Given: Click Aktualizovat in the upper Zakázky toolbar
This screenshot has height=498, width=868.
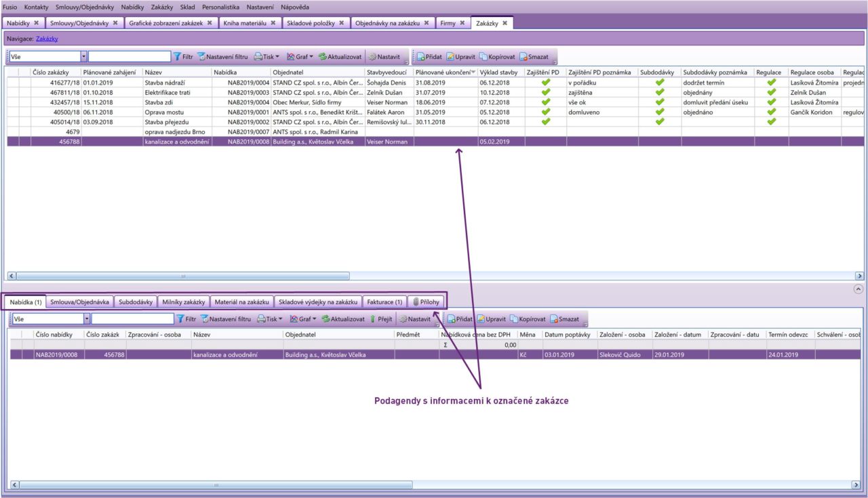Looking at the screenshot, I should (340, 57).
